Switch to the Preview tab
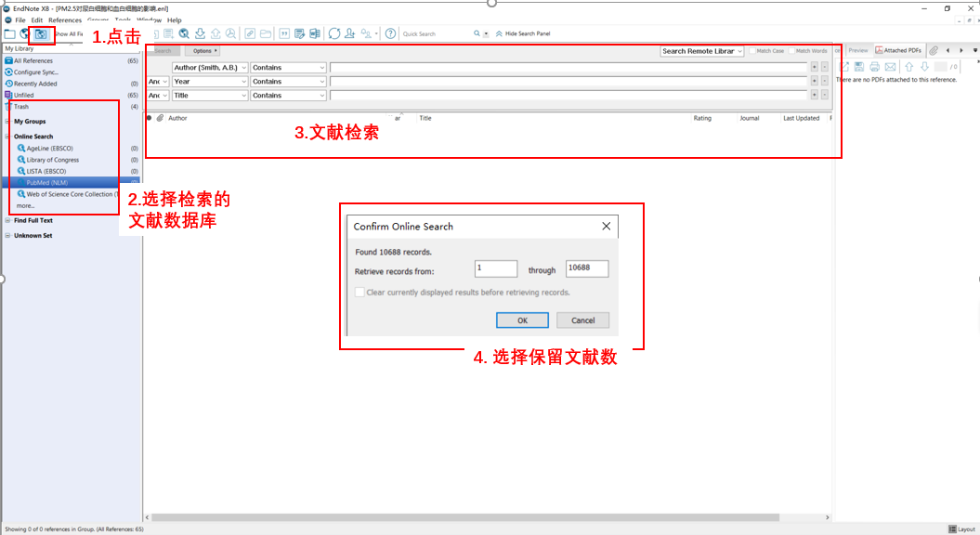980x535 pixels. coord(858,51)
